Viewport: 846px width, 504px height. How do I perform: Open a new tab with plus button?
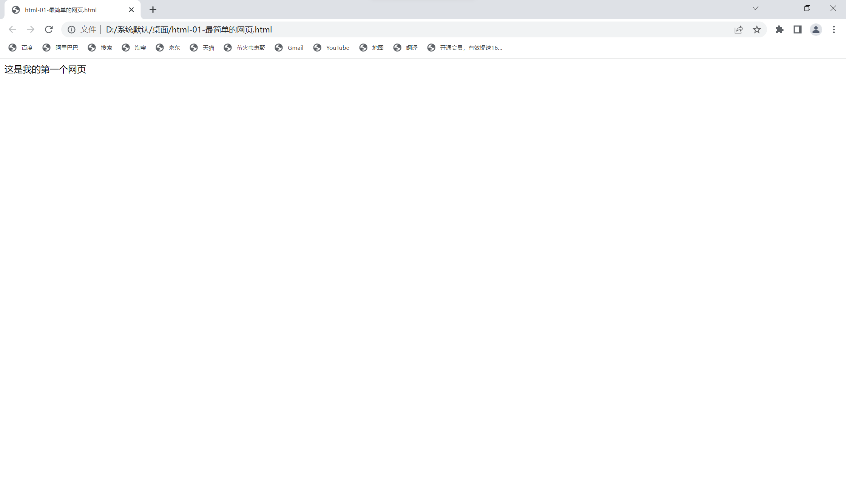[x=153, y=10]
